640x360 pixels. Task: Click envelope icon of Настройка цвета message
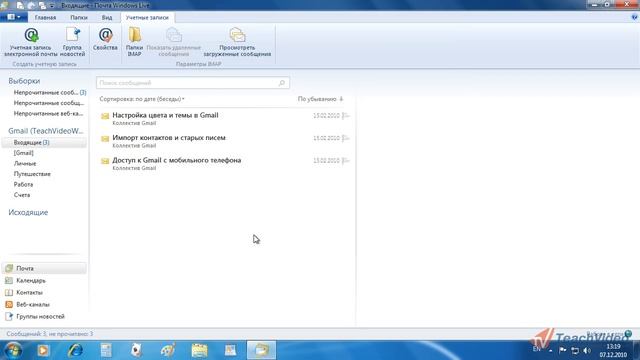pyautogui.click(x=105, y=116)
